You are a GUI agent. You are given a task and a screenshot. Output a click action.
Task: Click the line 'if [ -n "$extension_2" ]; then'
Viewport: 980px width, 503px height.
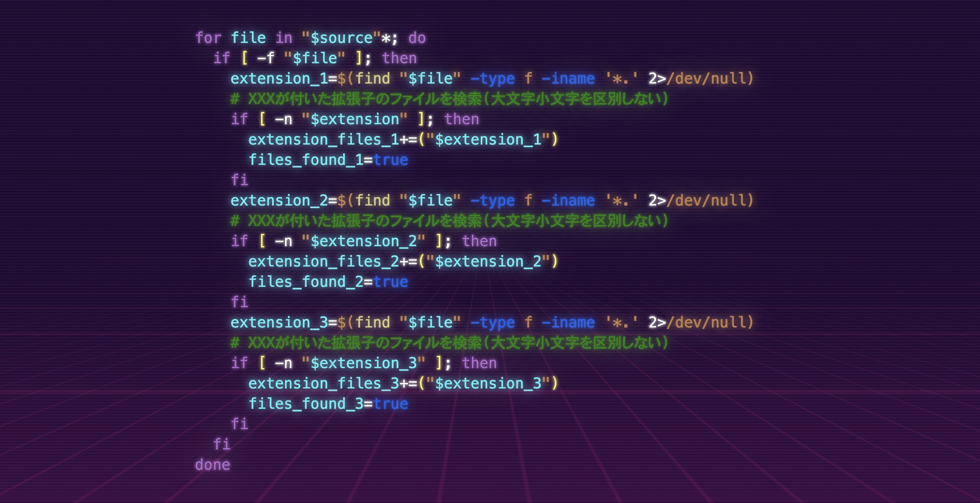[x=364, y=241]
